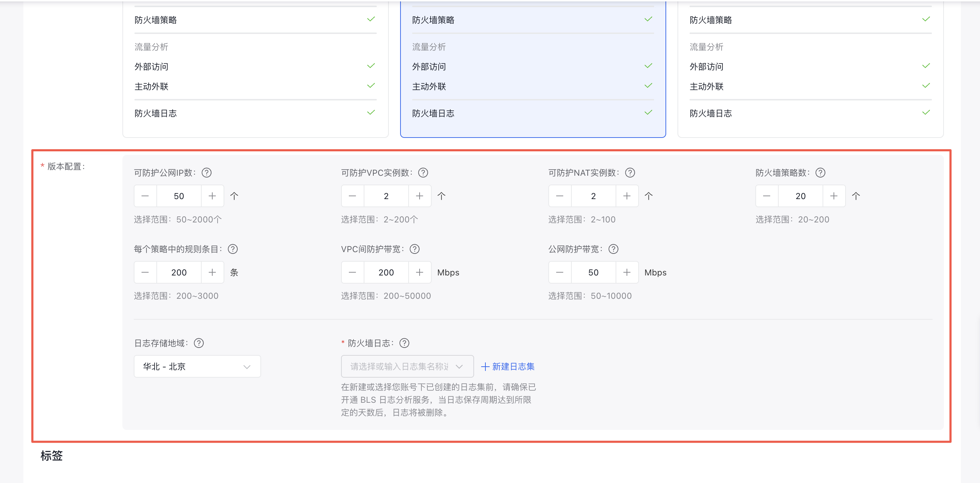Click help icon beside 防火墙日志 field
Viewport: 980px width, 483px height.
pos(404,343)
